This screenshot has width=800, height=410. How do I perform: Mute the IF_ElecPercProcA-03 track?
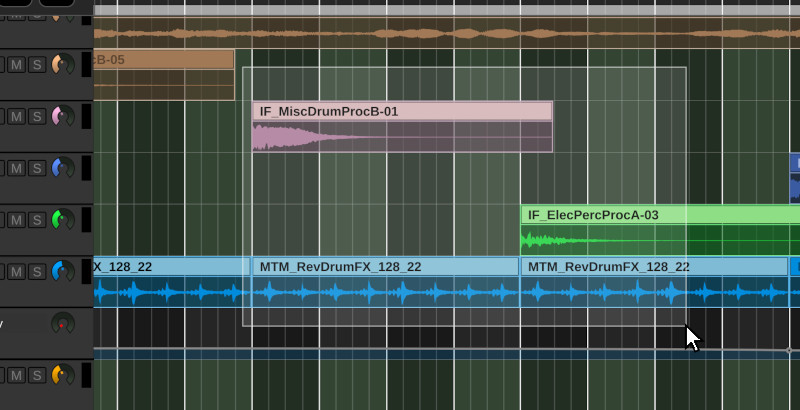(17, 220)
